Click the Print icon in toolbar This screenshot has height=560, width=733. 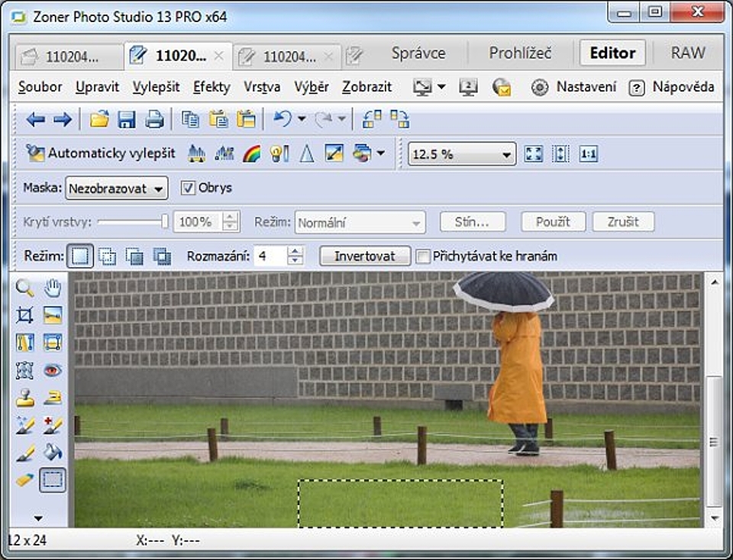[154, 119]
